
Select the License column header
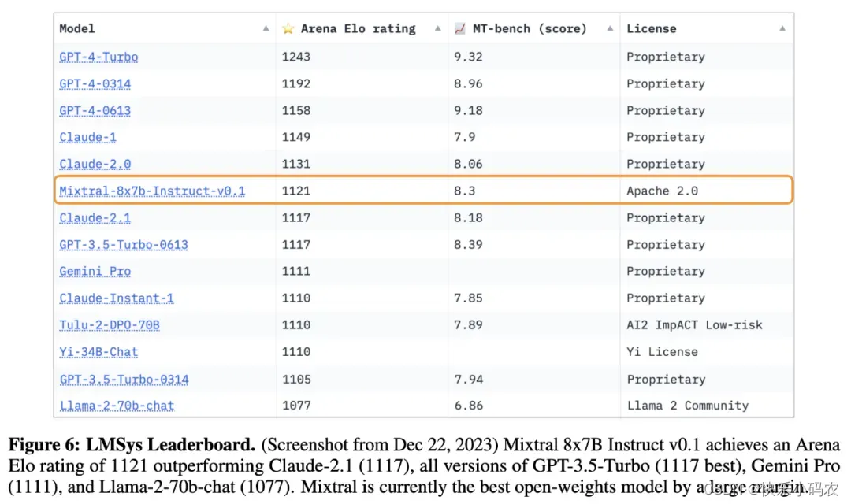click(x=652, y=29)
